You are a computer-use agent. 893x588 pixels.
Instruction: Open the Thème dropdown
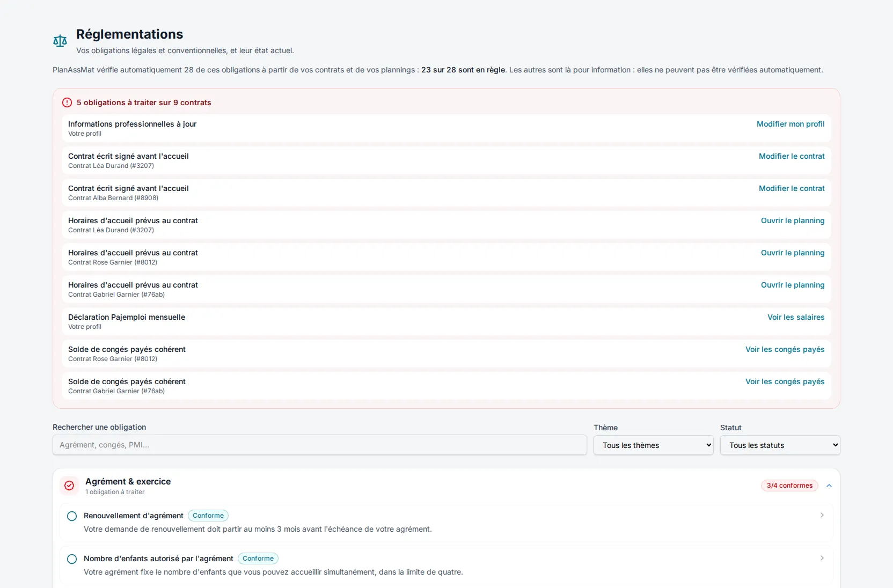(653, 445)
